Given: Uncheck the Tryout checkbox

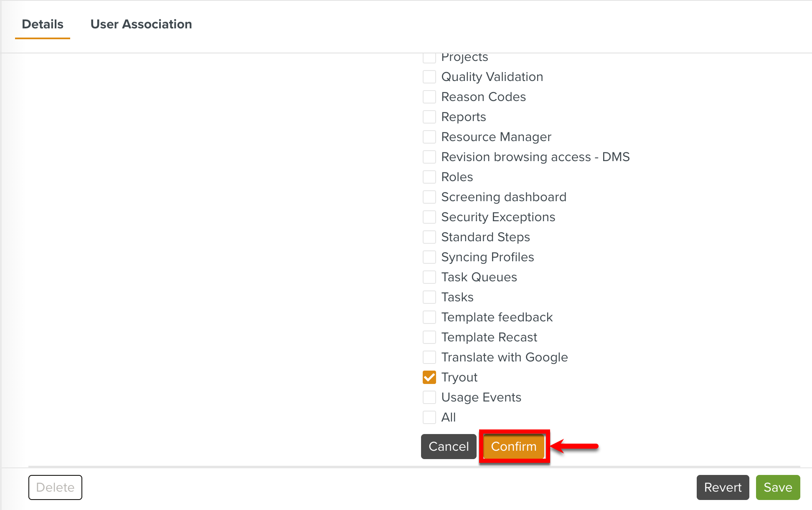Looking at the screenshot, I should (x=429, y=377).
